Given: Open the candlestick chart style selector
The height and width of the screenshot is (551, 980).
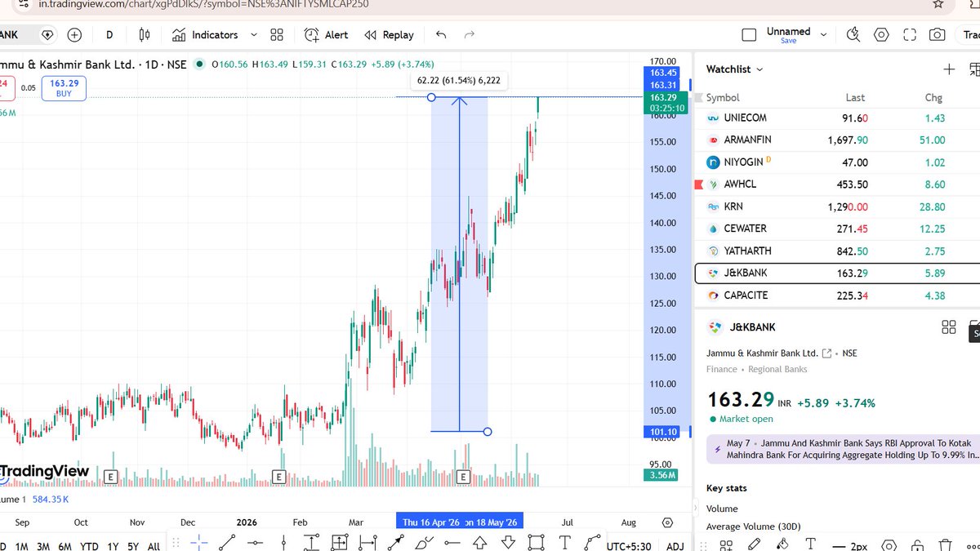Looking at the screenshot, I should (x=145, y=35).
